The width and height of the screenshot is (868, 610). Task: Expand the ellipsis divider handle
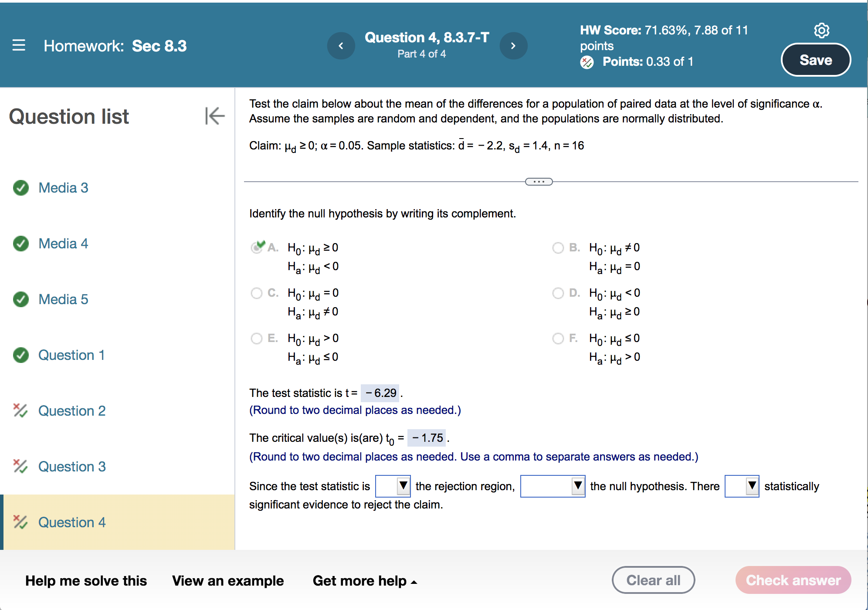pyautogui.click(x=539, y=182)
